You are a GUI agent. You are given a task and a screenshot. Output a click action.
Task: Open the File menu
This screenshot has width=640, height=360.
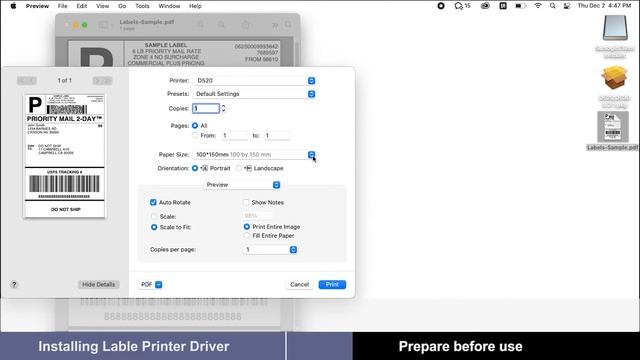click(62, 6)
